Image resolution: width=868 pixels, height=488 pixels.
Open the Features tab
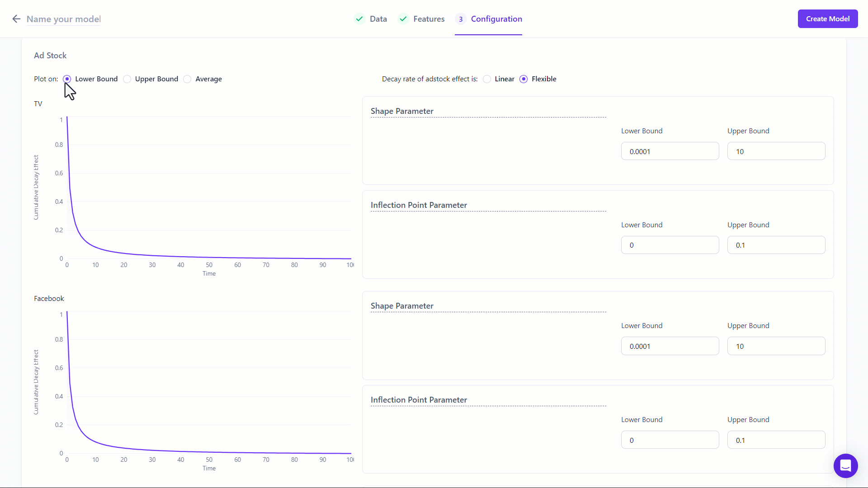429,19
